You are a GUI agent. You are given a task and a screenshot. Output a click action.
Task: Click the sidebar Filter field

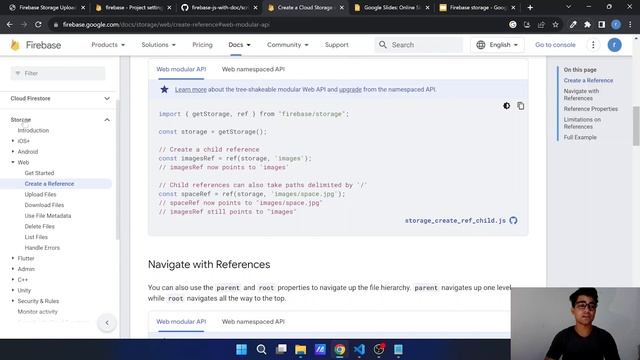58,73
